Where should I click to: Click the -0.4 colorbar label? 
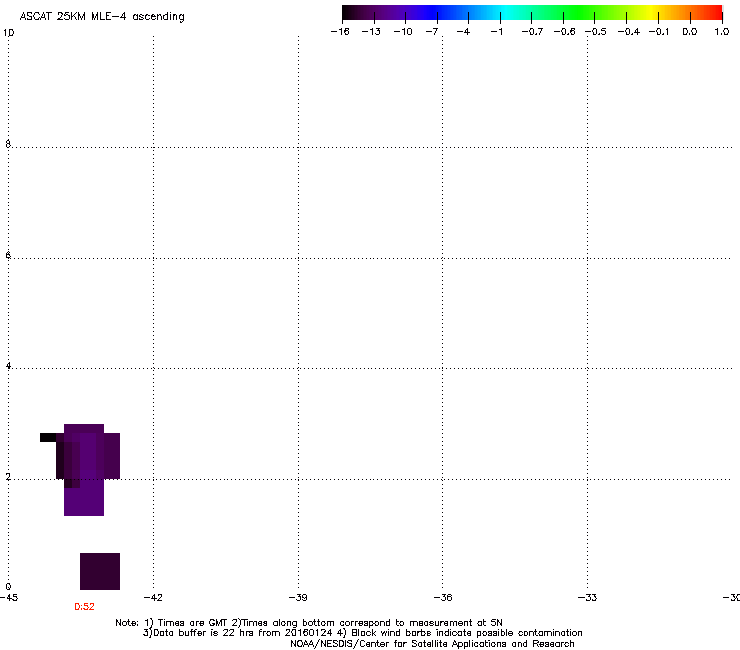click(629, 32)
